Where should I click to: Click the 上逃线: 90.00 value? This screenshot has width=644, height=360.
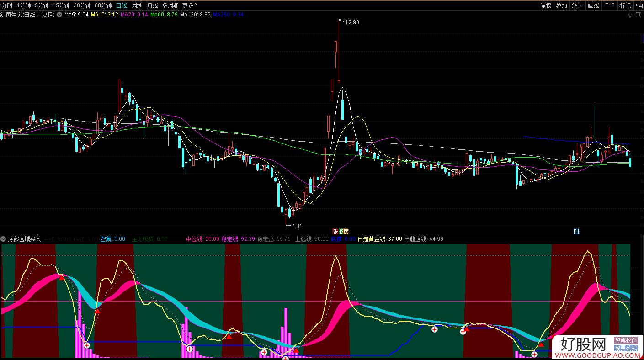(312, 239)
